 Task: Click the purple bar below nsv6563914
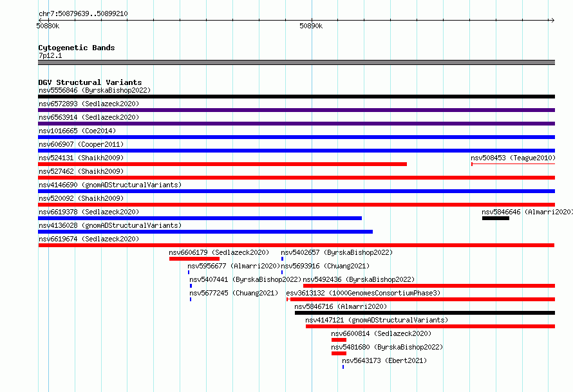[296, 124]
